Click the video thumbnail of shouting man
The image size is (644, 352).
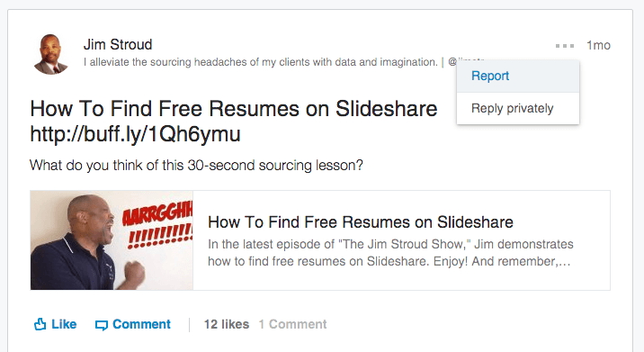(x=112, y=240)
